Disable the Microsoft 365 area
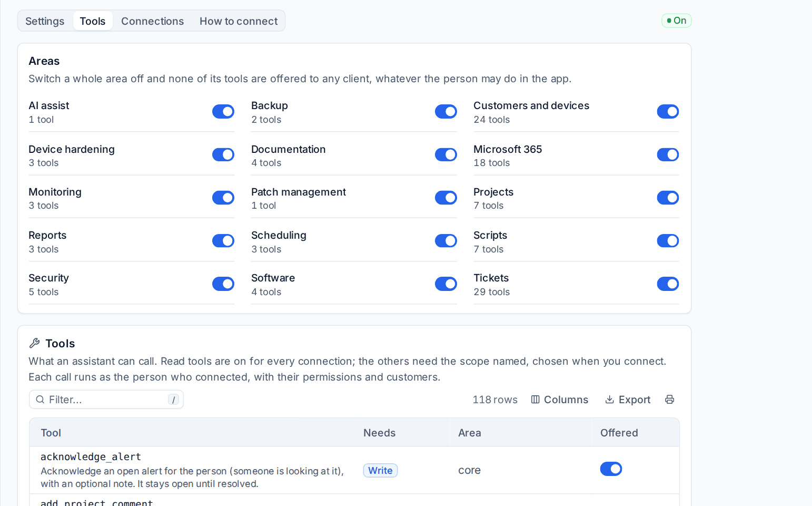The image size is (812, 506). click(x=668, y=154)
